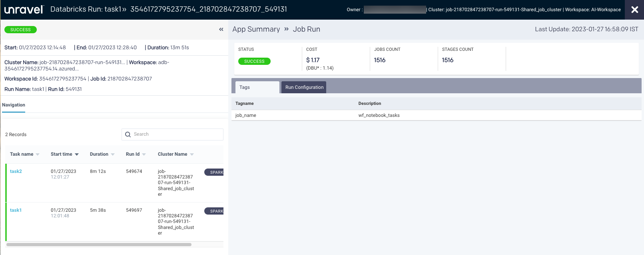Screen dimensions: 644x255
Task: Collapse the left panel with double chevron
Action: 221,29
